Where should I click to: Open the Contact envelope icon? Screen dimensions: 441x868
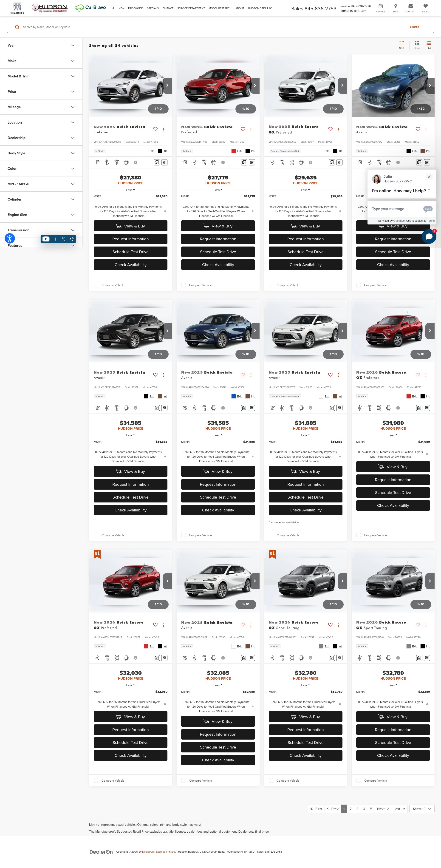click(x=410, y=8)
